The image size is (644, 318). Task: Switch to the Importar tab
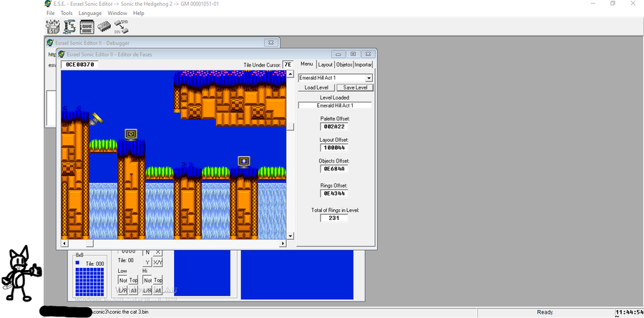tap(363, 64)
